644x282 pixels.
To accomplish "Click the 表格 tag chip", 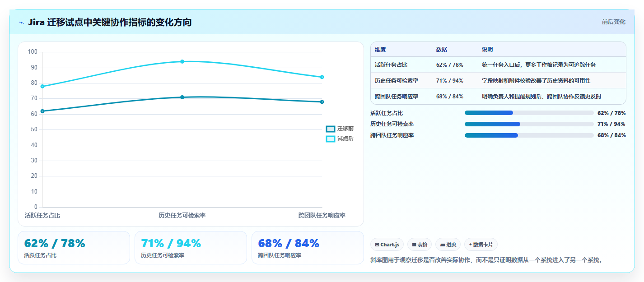I will [420, 245].
